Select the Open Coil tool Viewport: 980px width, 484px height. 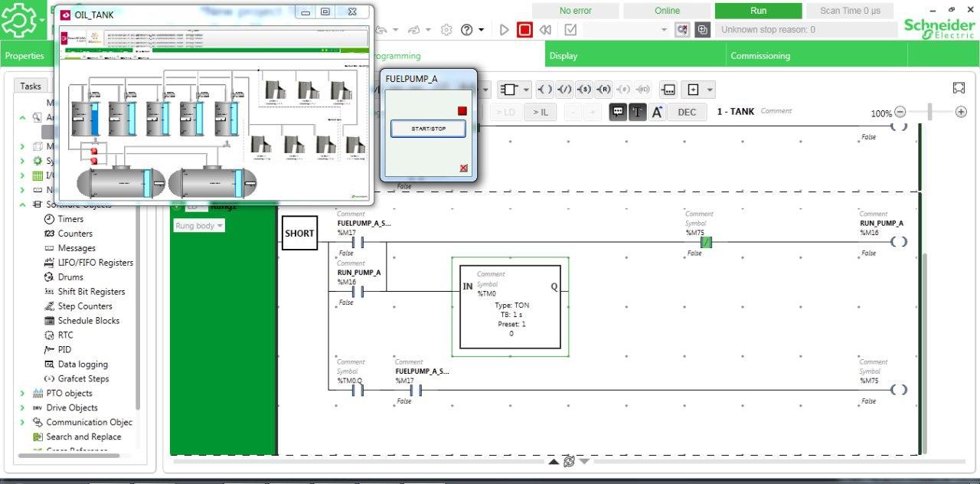coord(546,90)
